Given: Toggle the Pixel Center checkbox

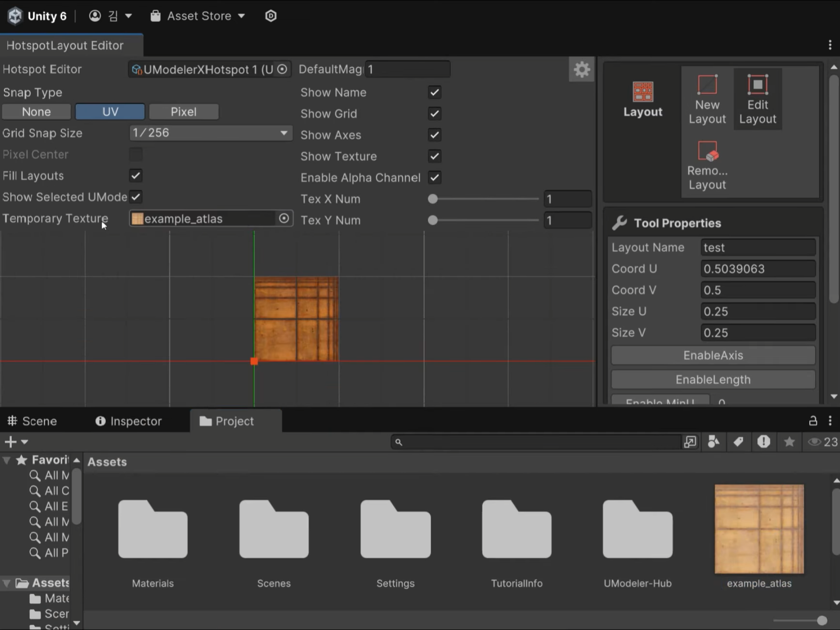Looking at the screenshot, I should [x=136, y=154].
